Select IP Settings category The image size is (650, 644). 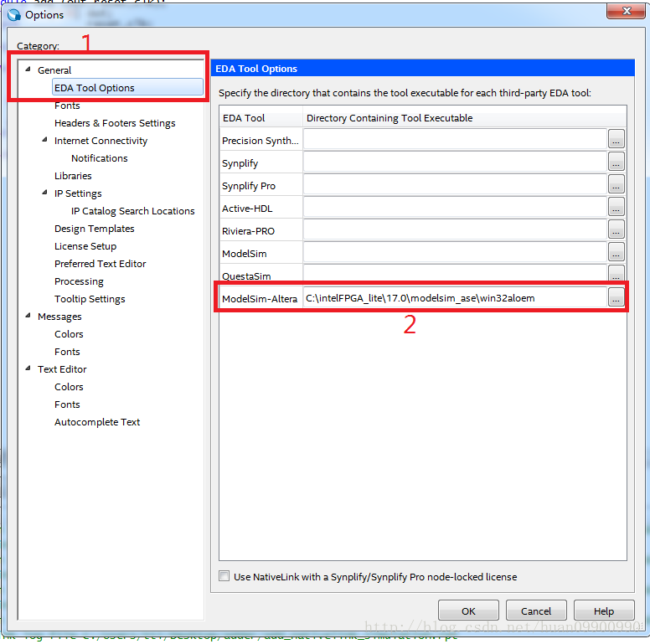click(78, 193)
